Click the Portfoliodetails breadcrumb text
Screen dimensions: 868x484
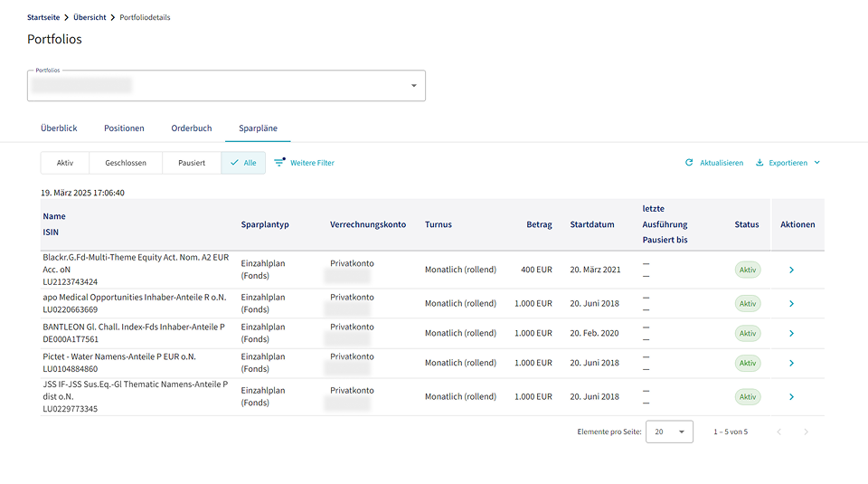click(145, 17)
